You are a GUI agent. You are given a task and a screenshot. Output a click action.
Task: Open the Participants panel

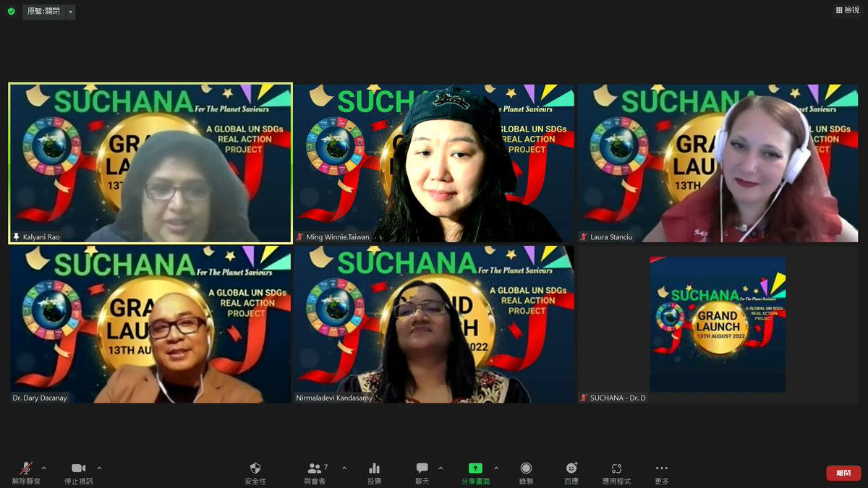[x=315, y=473]
